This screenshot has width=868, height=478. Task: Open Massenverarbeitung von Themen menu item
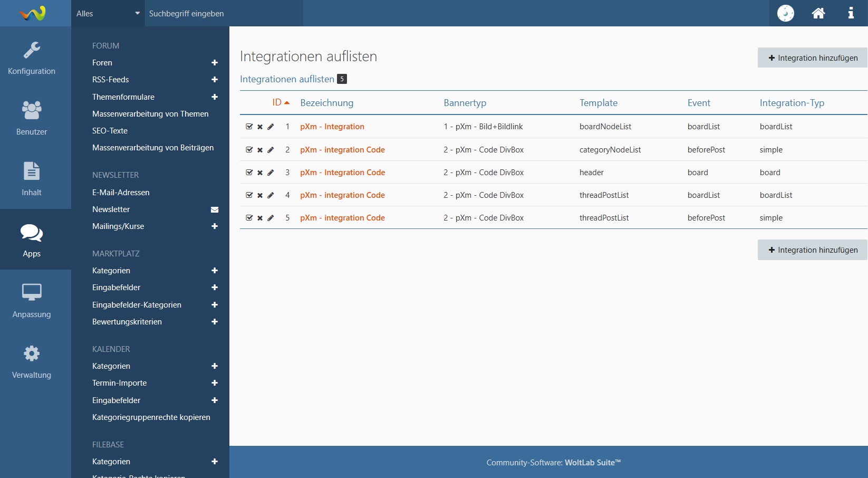pyautogui.click(x=150, y=114)
